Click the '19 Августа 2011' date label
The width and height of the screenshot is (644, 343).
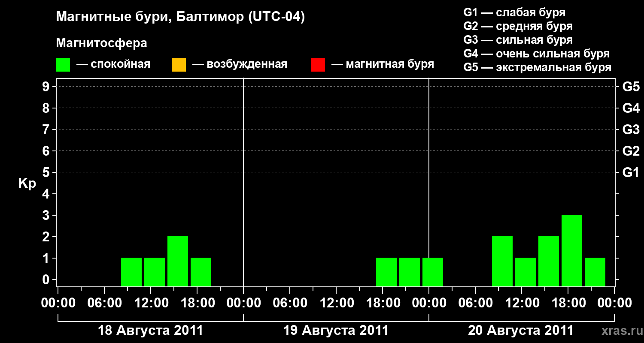(x=336, y=331)
